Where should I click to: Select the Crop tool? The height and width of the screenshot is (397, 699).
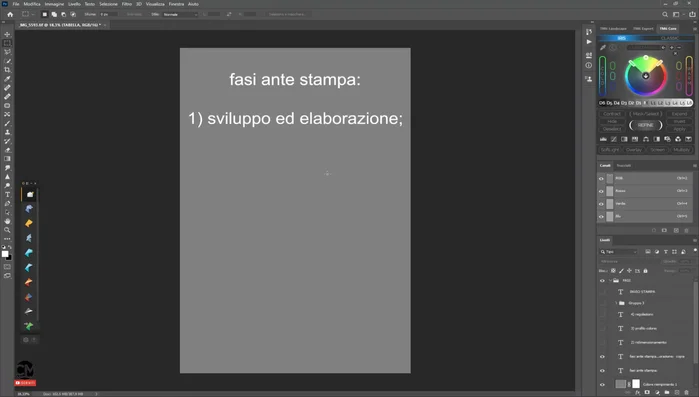7,70
